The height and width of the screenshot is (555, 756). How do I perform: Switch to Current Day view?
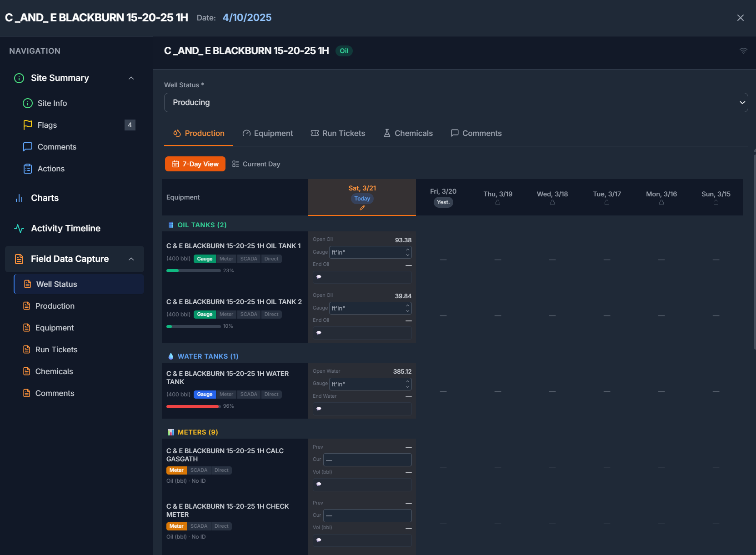pos(256,164)
